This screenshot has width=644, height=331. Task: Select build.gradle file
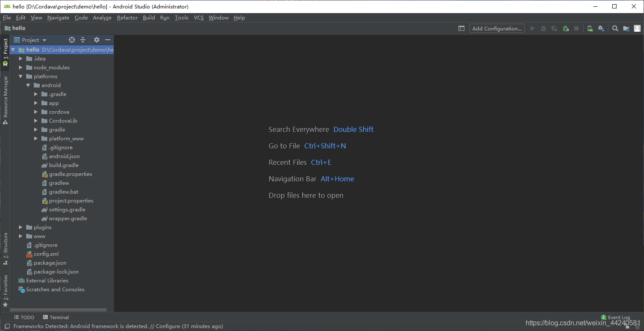tap(60, 165)
